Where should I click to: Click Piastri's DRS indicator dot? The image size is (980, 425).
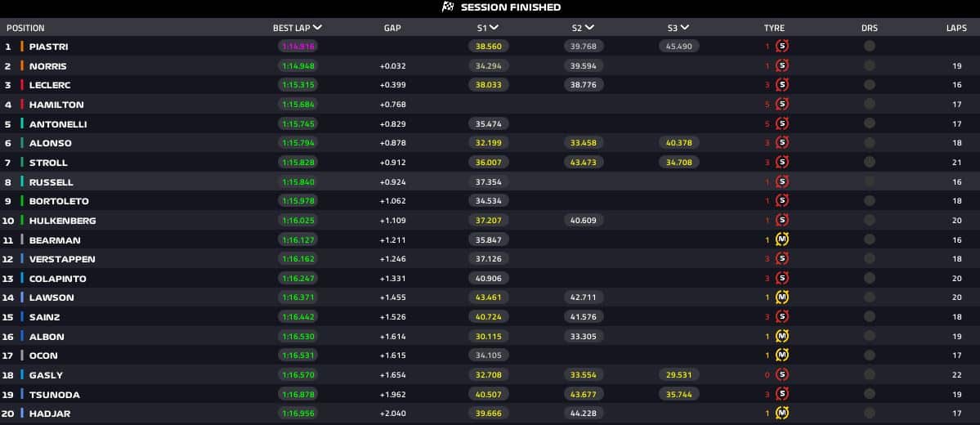pyautogui.click(x=870, y=46)
